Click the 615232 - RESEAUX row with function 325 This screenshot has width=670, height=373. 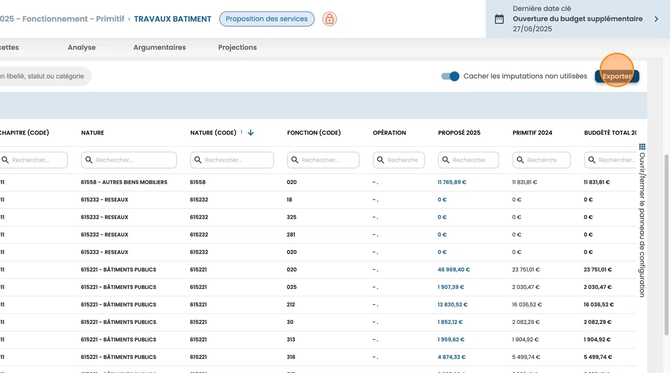pyautogui.click(x=318, y=217)
